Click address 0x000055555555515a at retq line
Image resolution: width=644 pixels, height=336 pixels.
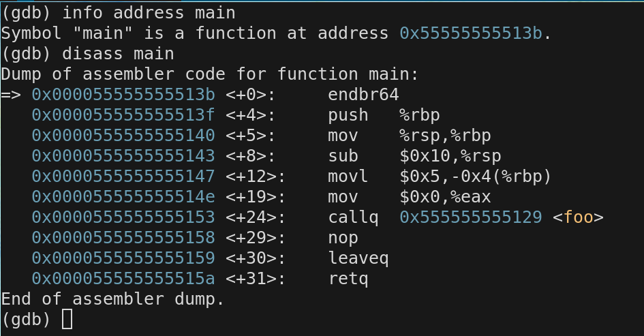(x=123, y=279)
